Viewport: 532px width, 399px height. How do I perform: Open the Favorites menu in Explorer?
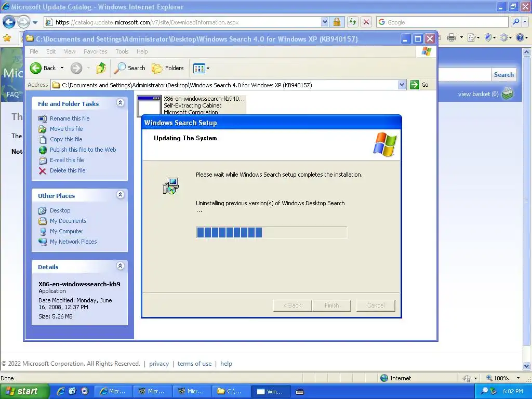click(96, 51)
